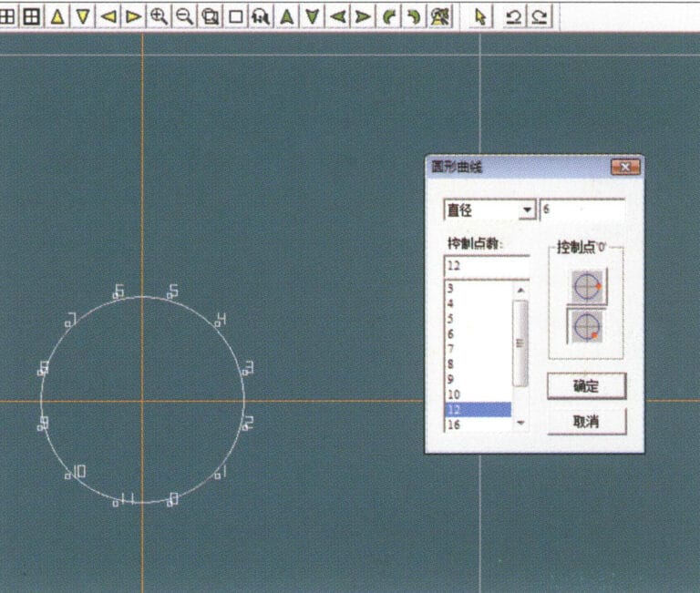Cancel with the 取消 button
Viewport: 700px width, 593px height.
coord(587,422)
